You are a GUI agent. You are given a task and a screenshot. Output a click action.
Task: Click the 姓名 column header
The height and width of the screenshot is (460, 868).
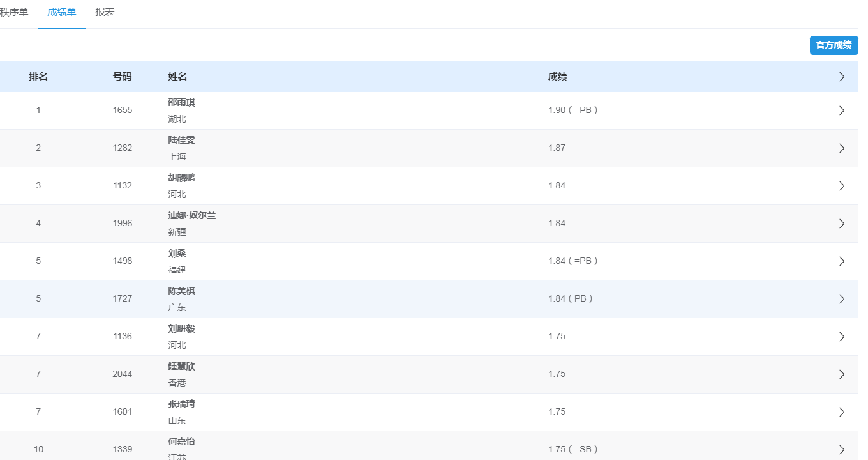pyautogui.click(x=177, y=77)
